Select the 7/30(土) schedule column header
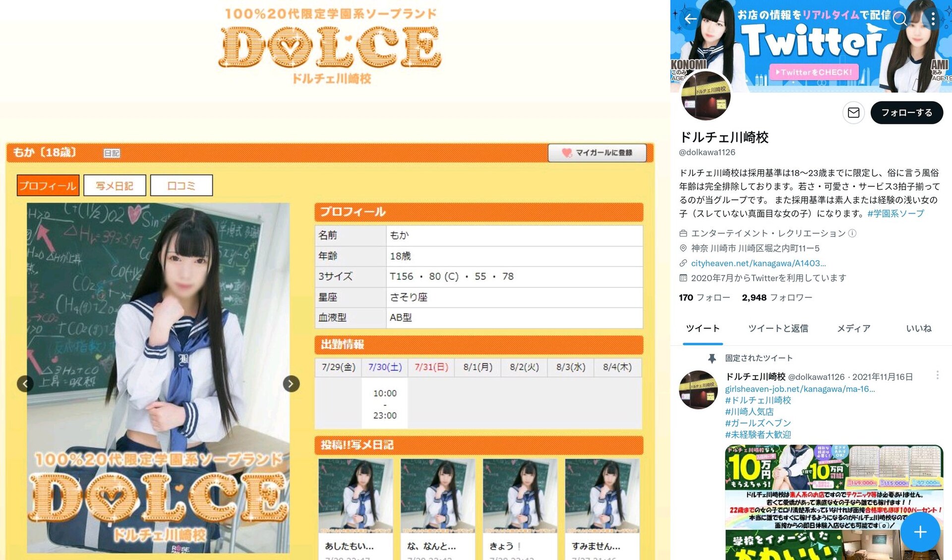Image resolution: width=952 pixels, height=560 pixels. click(x=385, y=367)
